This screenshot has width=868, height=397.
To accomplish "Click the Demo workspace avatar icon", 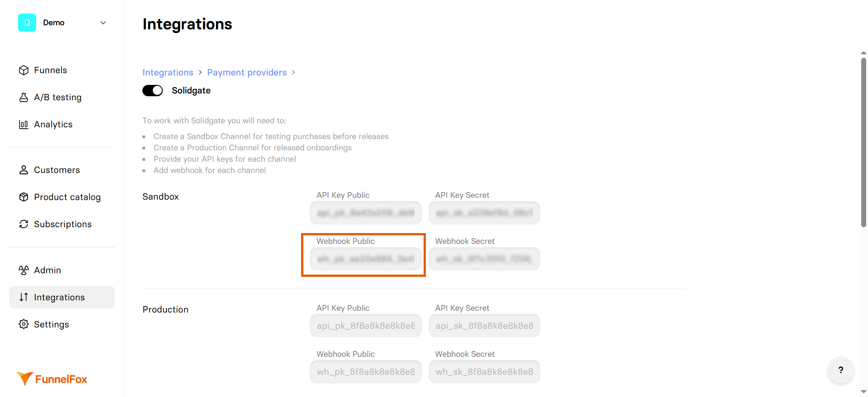I will tap(27, 23).
